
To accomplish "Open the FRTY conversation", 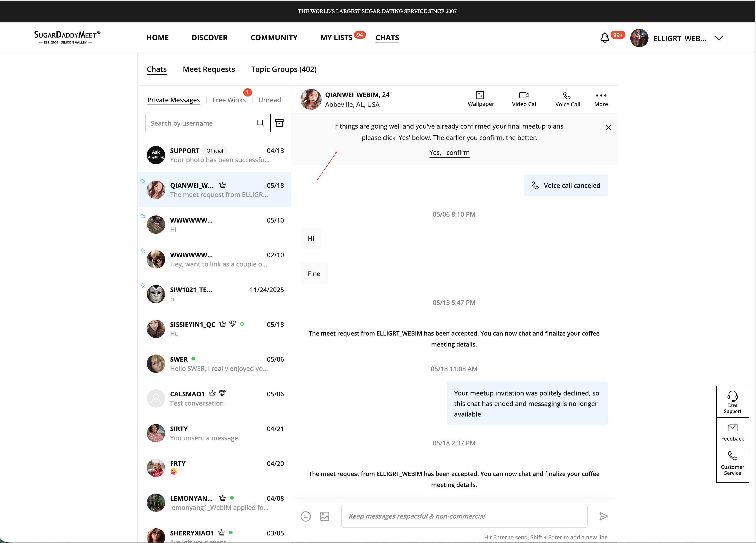I will (x=214, y=468).
